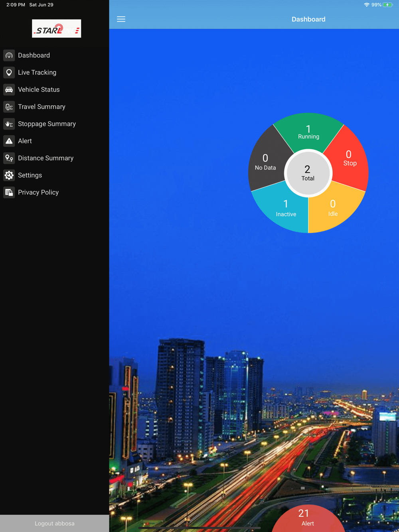The width and height of the screenshot is (399, 532).
Task: Open Stoppage Summary label
Action: 47,124
